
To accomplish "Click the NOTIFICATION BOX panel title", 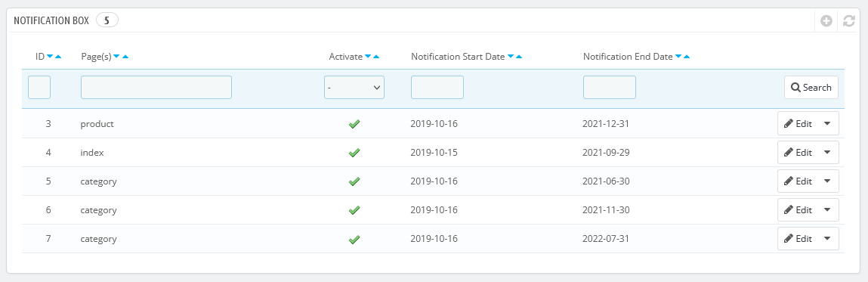I will (x=51, y=20).
